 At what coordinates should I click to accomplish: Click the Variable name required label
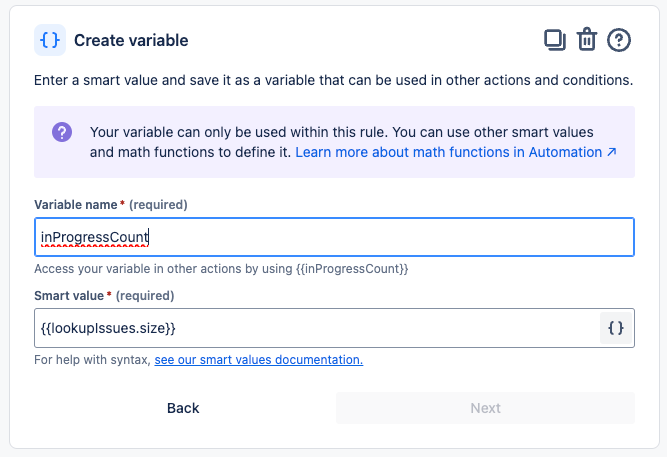click(x=110, y=205)
